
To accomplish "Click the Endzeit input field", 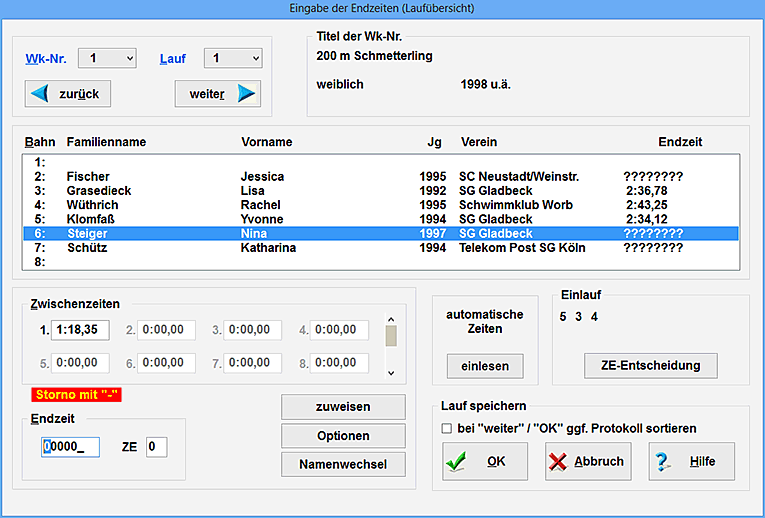I will pyautogui.click(x=70, y=447).
